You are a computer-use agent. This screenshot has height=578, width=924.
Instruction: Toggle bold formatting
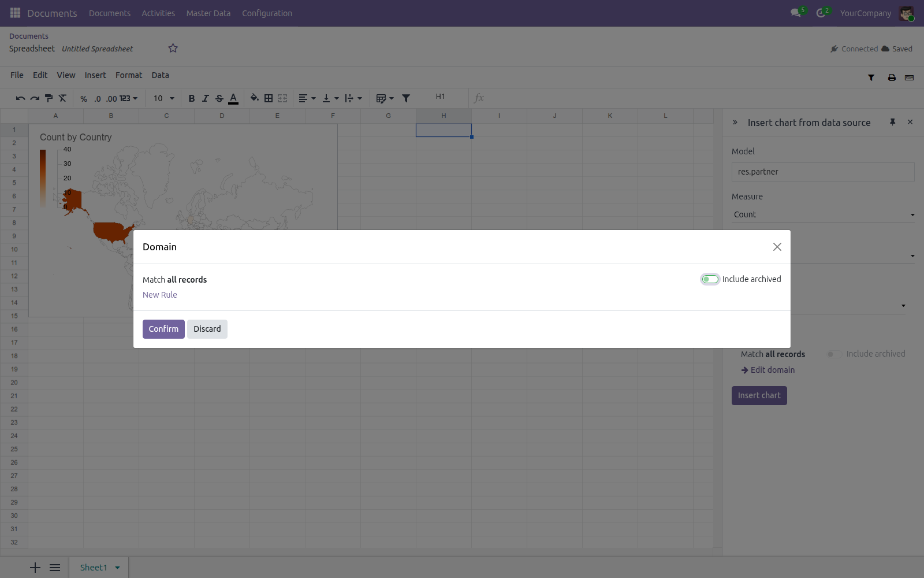click(192, 99)
